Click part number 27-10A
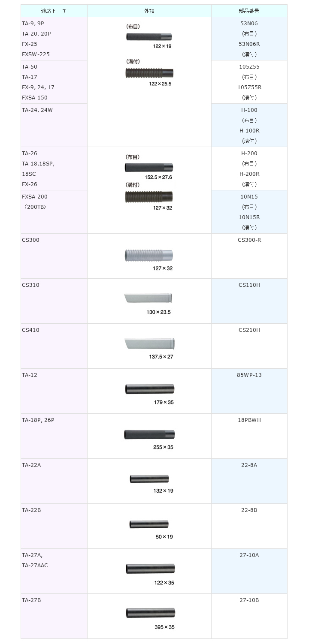This screenshot has height=644, width=309. pyautogui.click(x=249, y=555)
